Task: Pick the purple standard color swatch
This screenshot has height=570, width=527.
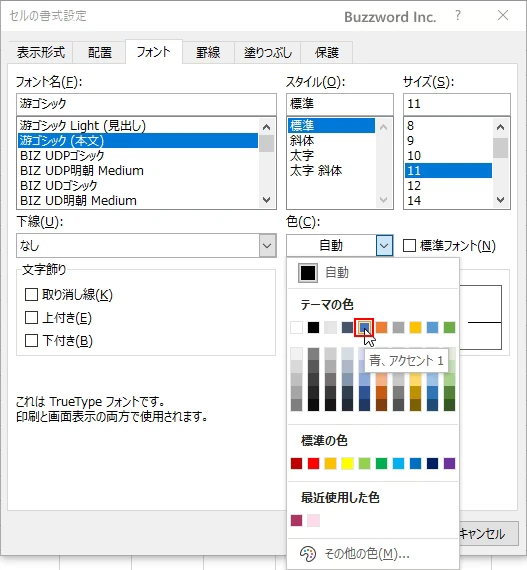Action: [x=450, y=463]
